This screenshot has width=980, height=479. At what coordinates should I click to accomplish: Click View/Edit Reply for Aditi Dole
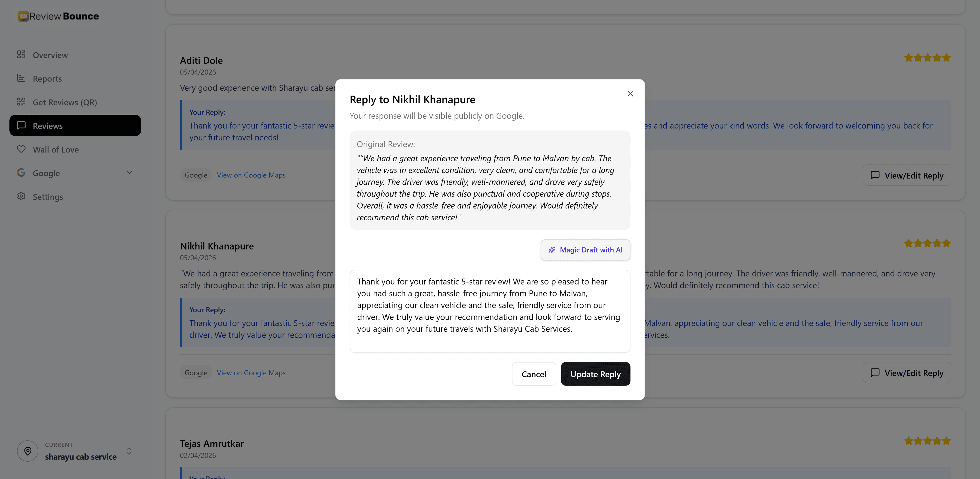[x=906, y=175]
